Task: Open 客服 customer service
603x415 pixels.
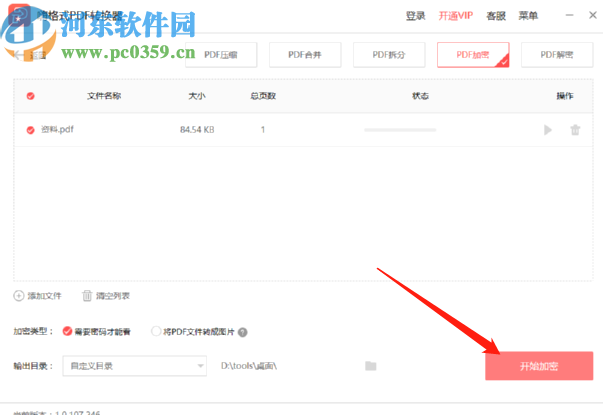Action: click(496, 16)
